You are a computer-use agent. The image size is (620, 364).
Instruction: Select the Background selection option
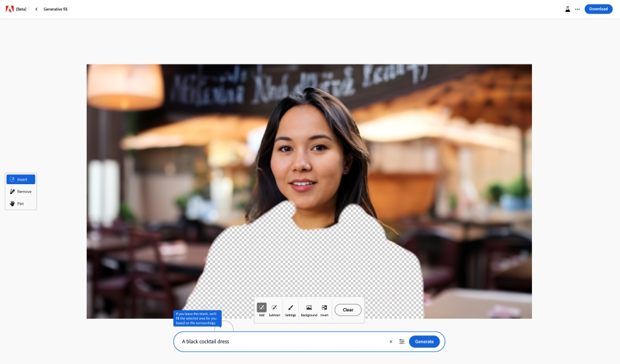coord(308,309)
